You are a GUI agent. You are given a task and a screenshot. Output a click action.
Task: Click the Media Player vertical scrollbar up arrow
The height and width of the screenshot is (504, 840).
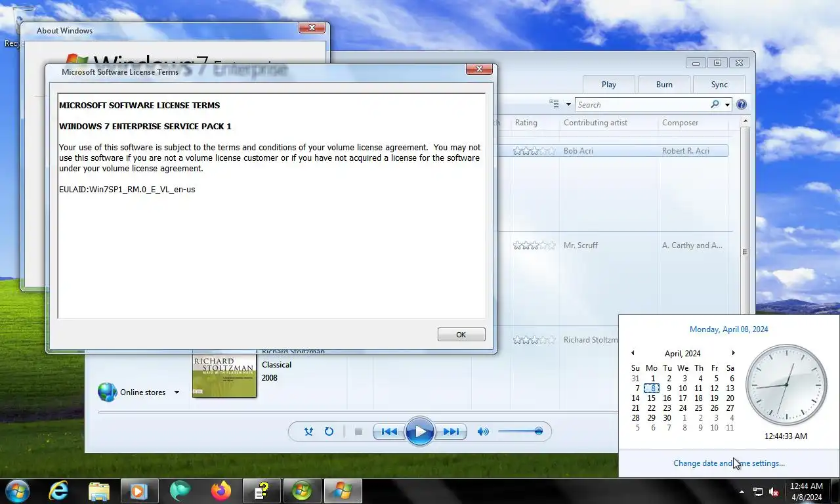[745, 122]
